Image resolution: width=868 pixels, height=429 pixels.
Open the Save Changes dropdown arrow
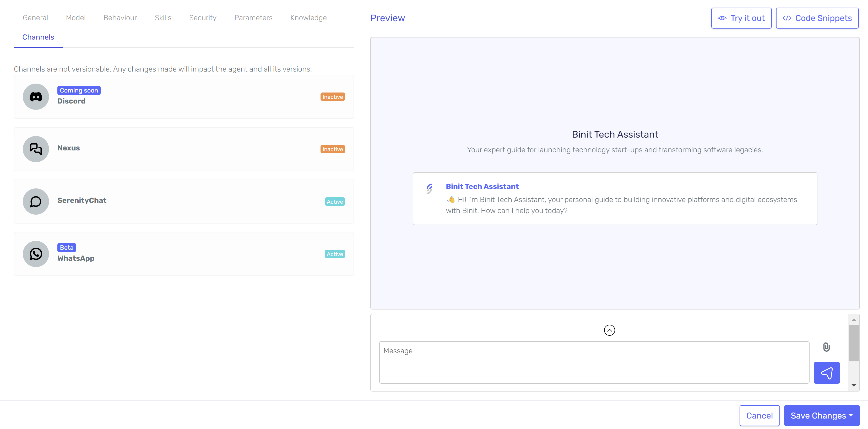point(851,415)
